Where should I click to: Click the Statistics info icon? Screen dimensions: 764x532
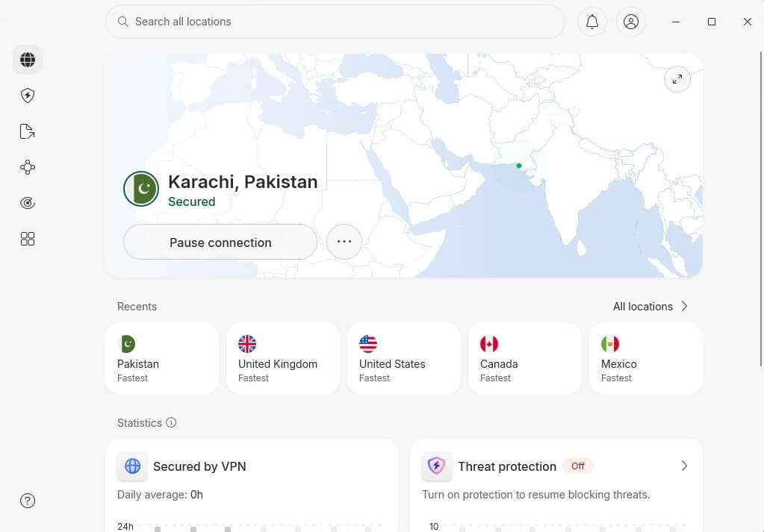click(171, 422)
